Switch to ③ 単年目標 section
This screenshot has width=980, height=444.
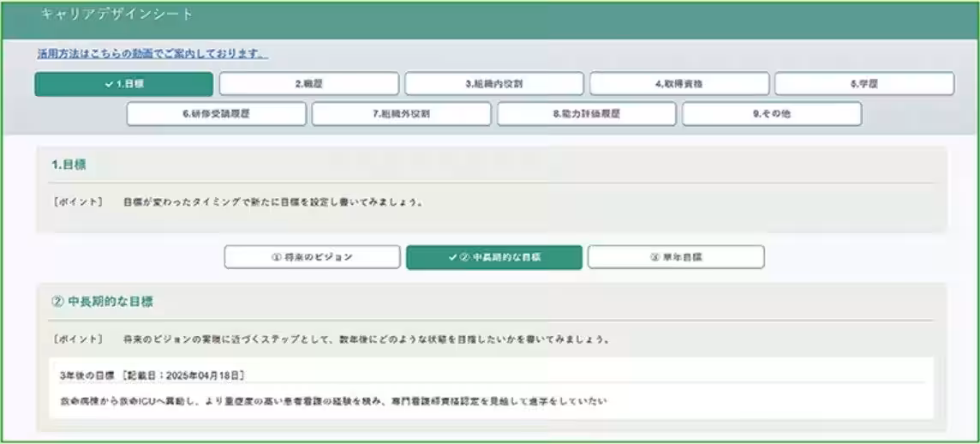point(676,257)
